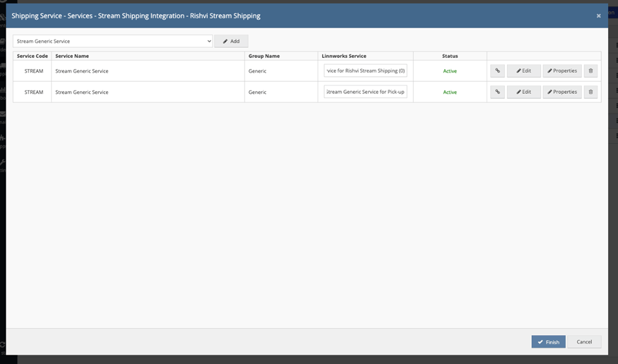The image size is (618, 364).
Task: Click link icon in Rishvi Stream Shipping row
Action: click(497, 71)
